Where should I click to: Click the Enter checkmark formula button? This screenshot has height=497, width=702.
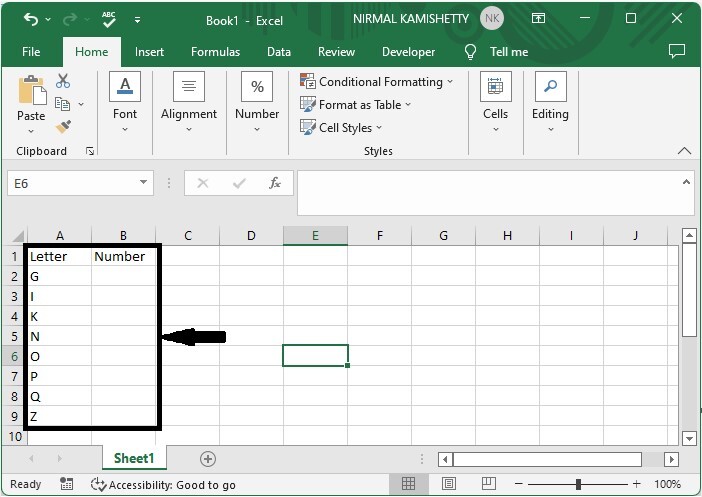point(239,183)
